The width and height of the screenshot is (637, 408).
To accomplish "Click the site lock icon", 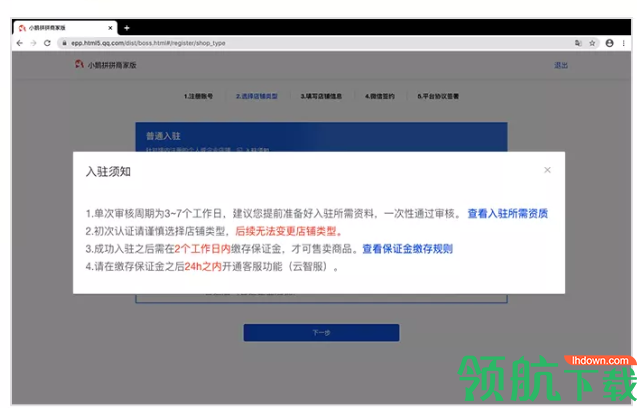I will click(64, 43).
